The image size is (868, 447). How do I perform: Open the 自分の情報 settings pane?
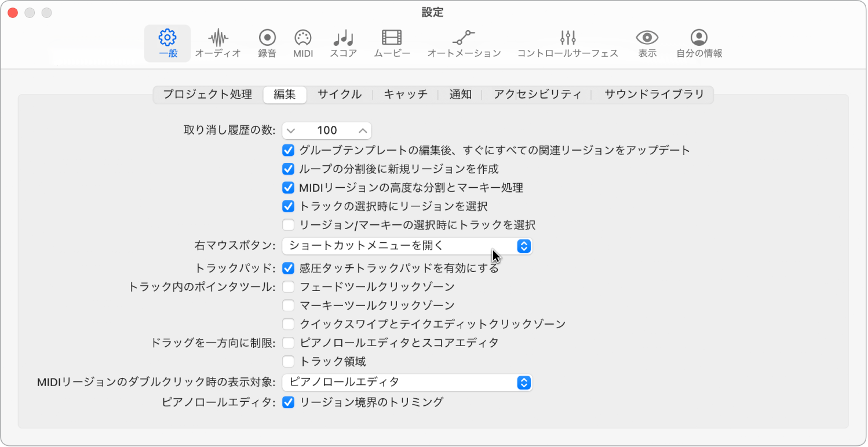pos(699,43)
